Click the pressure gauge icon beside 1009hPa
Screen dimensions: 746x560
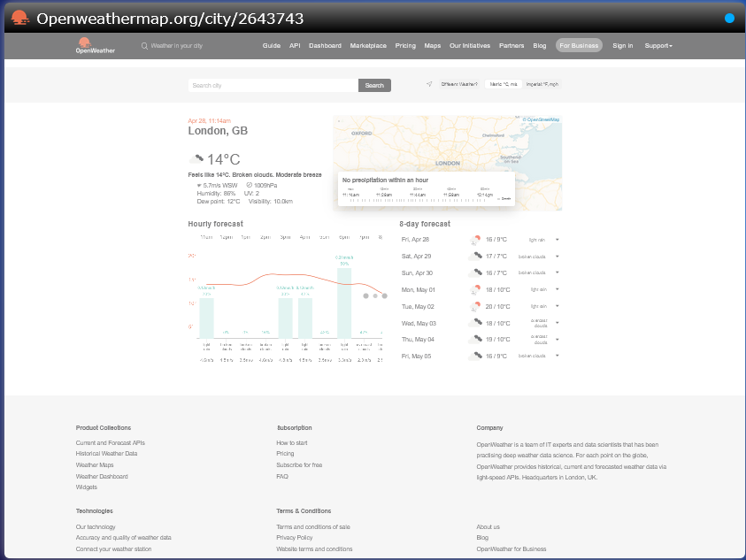pyautogui.click(x=250, y=185)
